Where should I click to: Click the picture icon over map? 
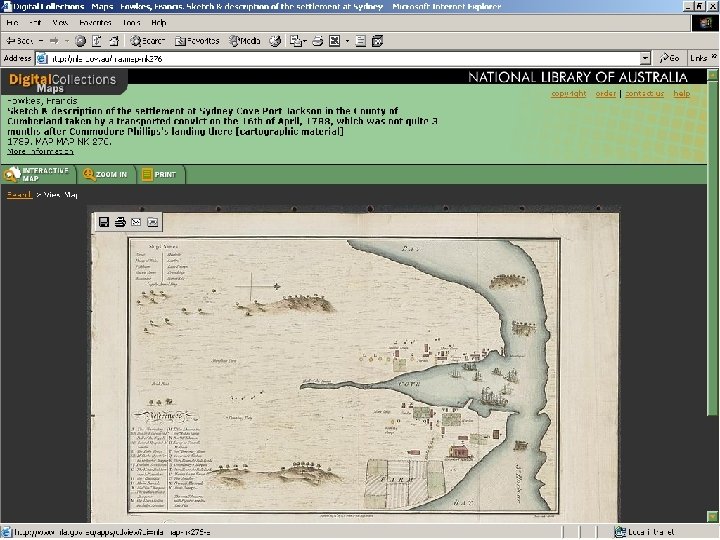(x=152, y=222)
